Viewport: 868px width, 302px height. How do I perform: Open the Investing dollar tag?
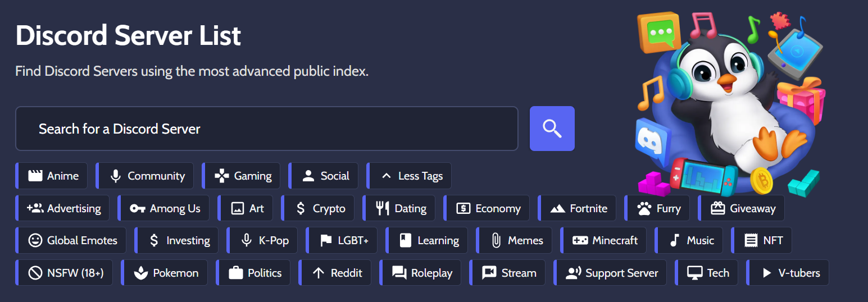click(x=176, y=240)
